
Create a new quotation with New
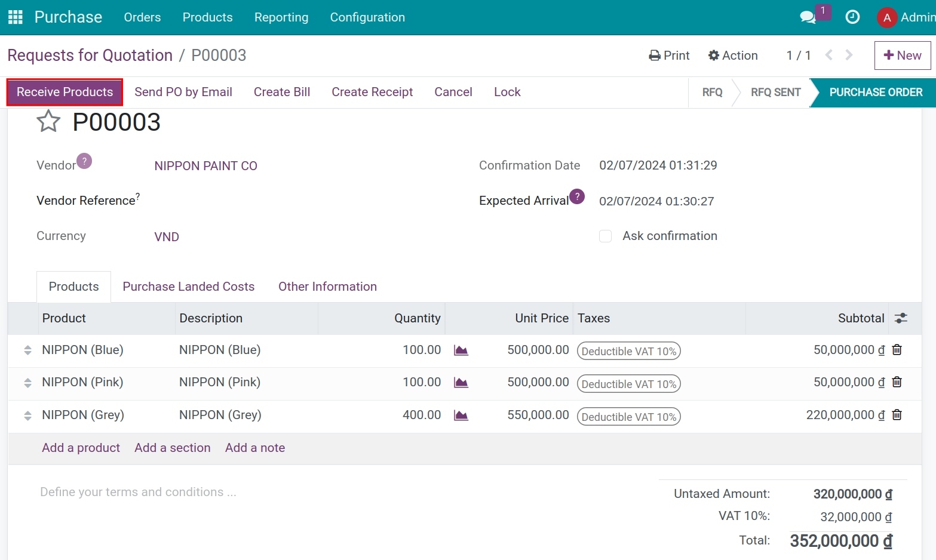point(902,55)
